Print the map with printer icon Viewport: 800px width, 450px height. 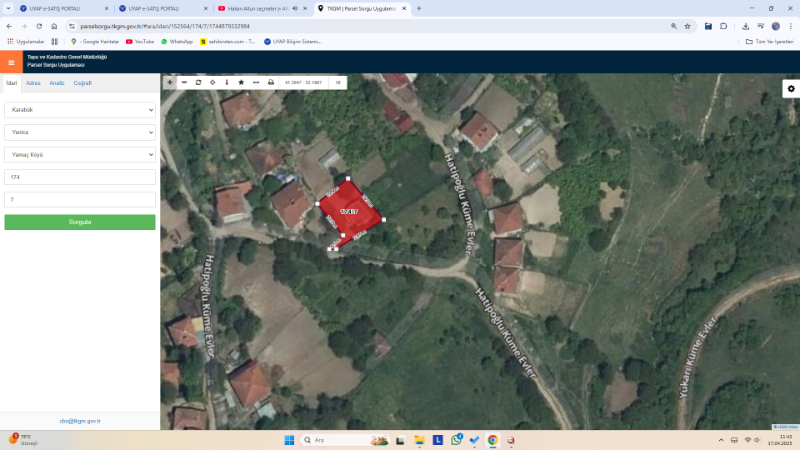[x=271, y=82]
